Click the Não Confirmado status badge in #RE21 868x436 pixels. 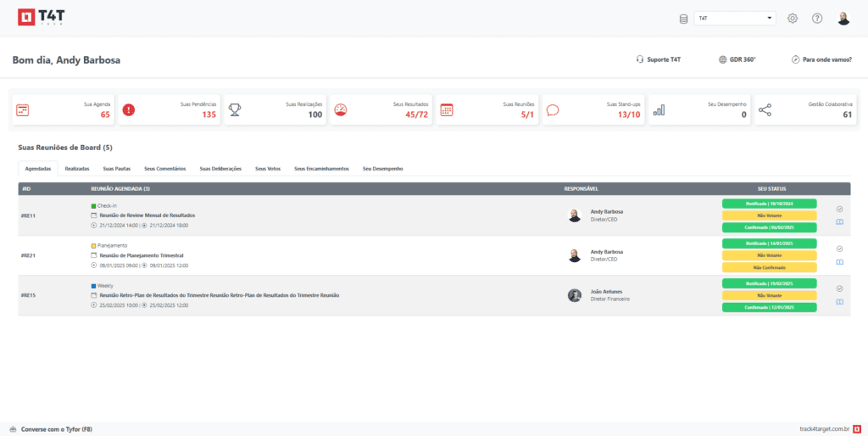[x=769, y=267]
